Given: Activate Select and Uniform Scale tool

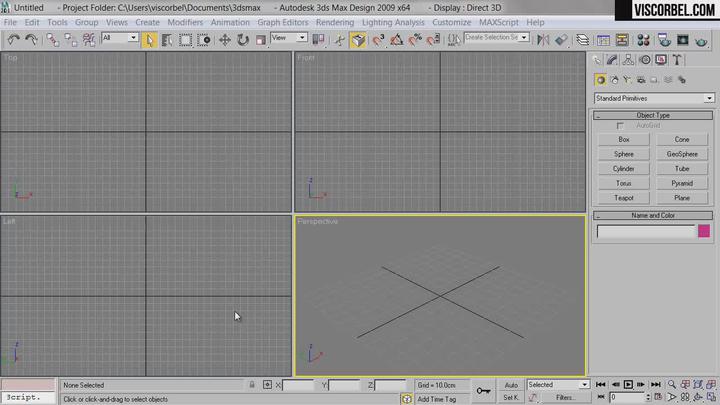Looking at the screenshot, I should click(260, 40).
